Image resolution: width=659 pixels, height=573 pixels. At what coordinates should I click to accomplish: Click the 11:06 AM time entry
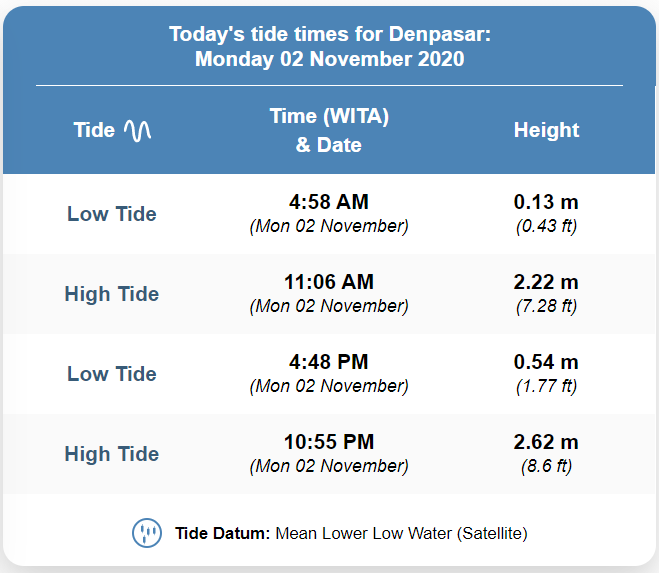329,282
